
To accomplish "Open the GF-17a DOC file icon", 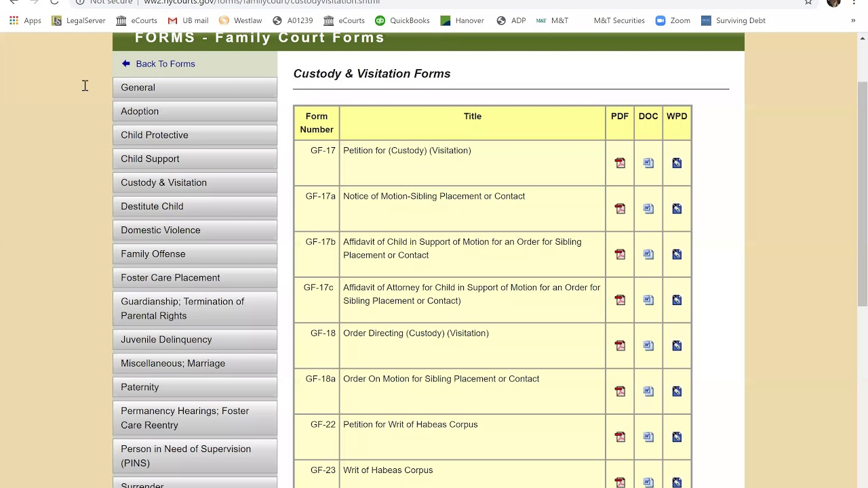I will click(648, 208).
